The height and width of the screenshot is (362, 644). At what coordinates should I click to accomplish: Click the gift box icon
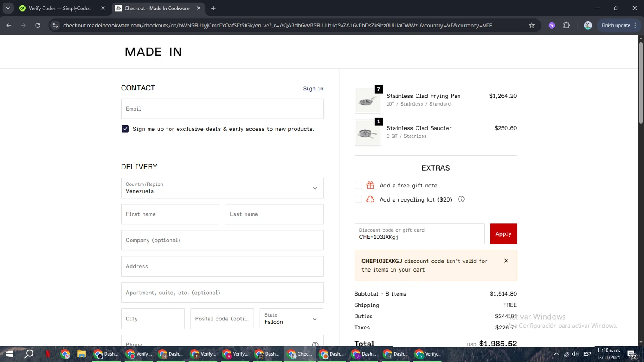[x=370, y=185]
